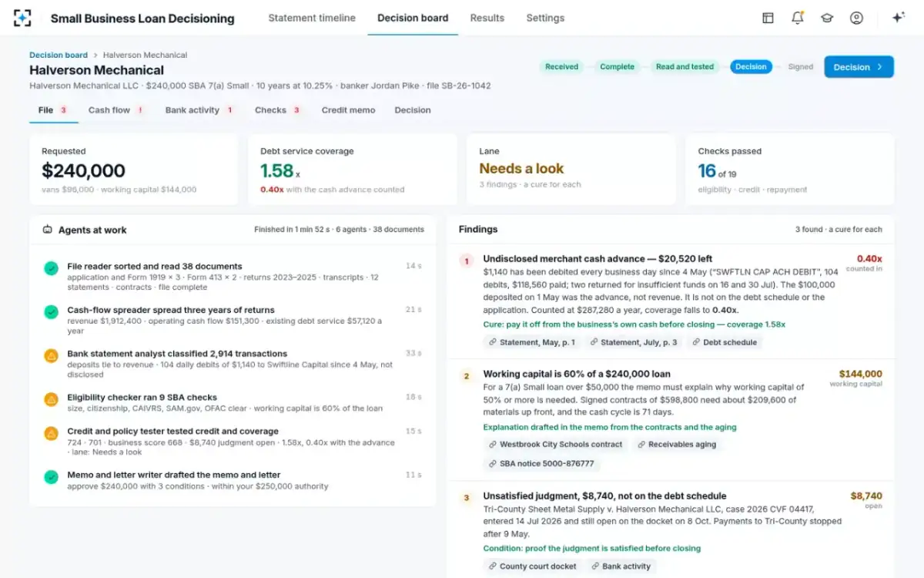Open the graduation cap learning icon

coord(827,18)
